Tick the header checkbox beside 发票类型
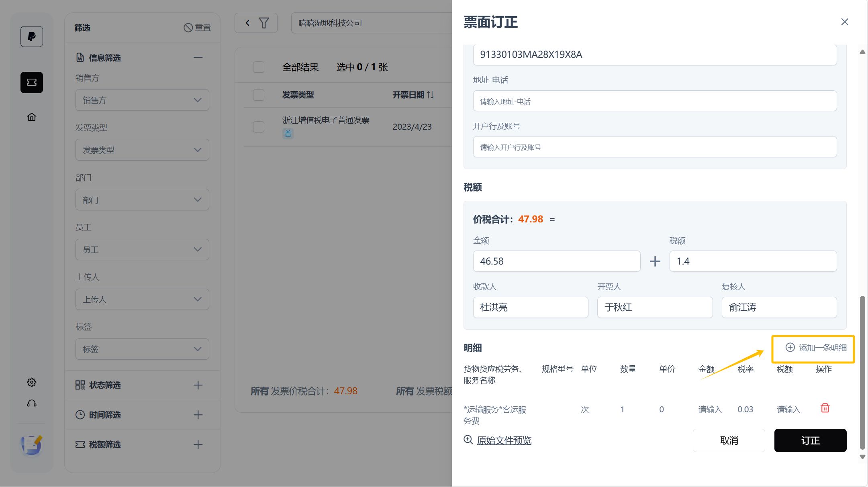 [x=259, y=95]
